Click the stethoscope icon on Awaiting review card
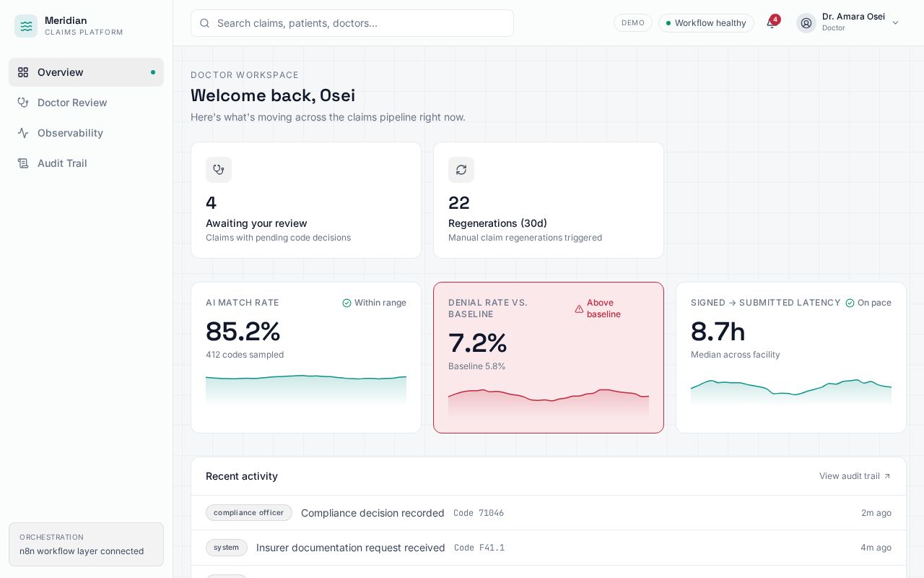This screenshot has height=578, width=924. (x=219, y=170)
